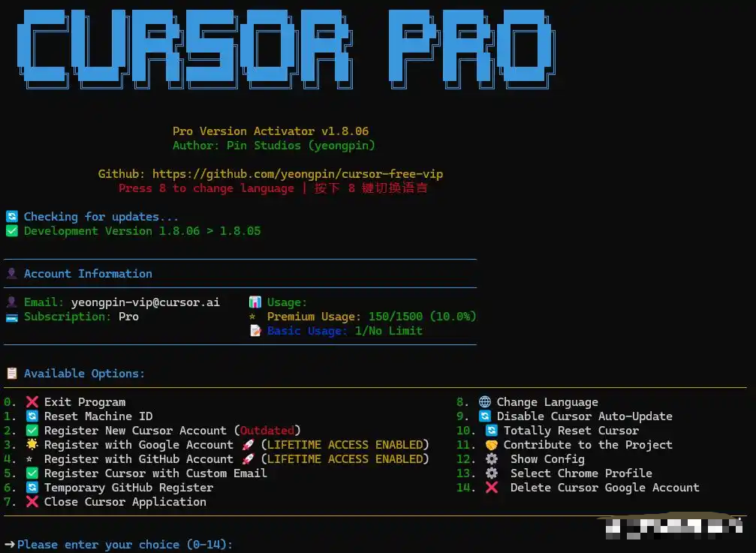Click the 'Available Options:' heading
This screenshot has height=553, width=756.
click(x=84, y=374)
